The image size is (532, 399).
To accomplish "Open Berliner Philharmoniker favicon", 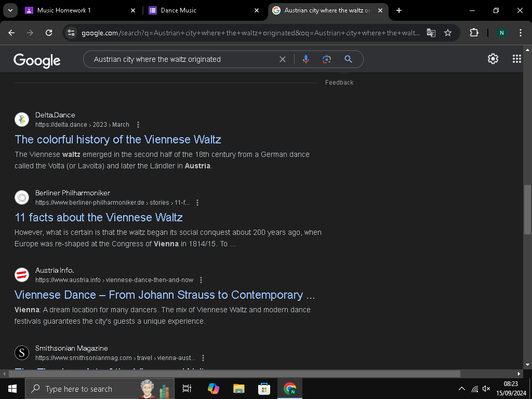I will click(22, 197).
